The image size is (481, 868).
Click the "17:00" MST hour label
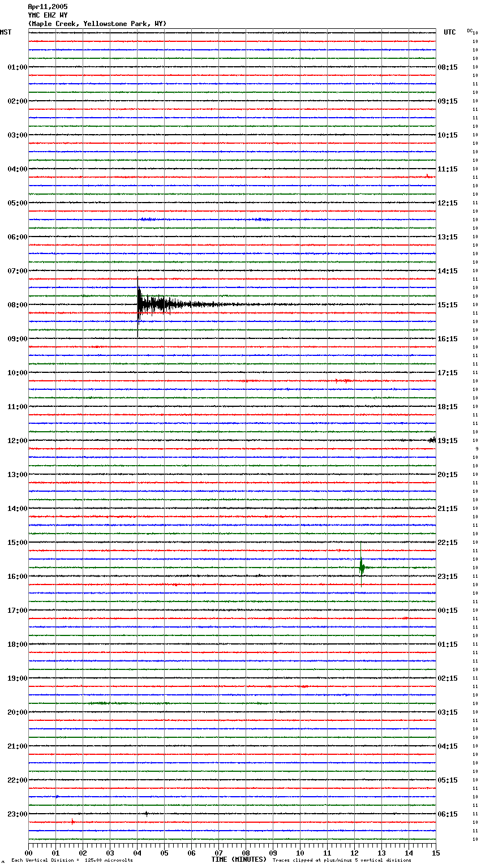click(x=18, y=611)
